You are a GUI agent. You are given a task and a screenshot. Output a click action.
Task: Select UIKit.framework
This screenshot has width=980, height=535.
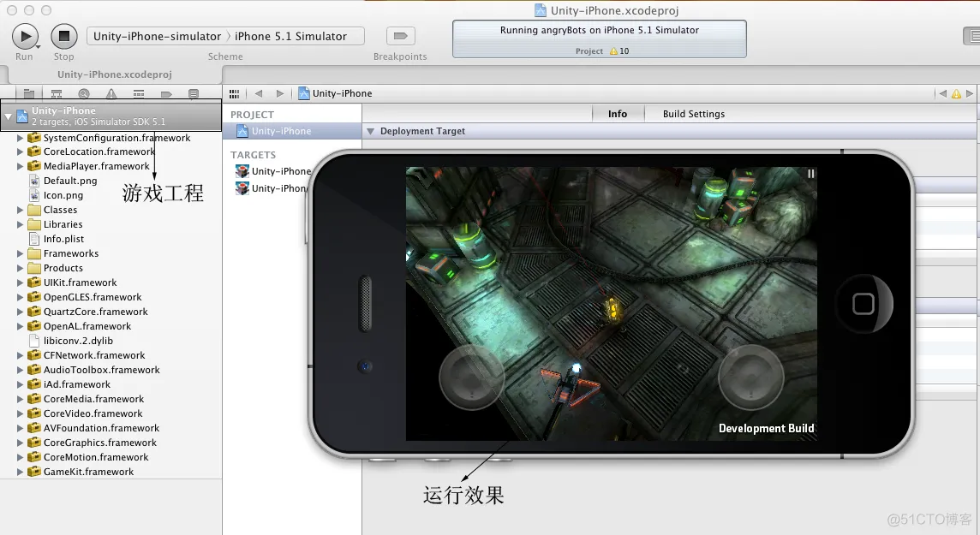click(x=80, y=282)
